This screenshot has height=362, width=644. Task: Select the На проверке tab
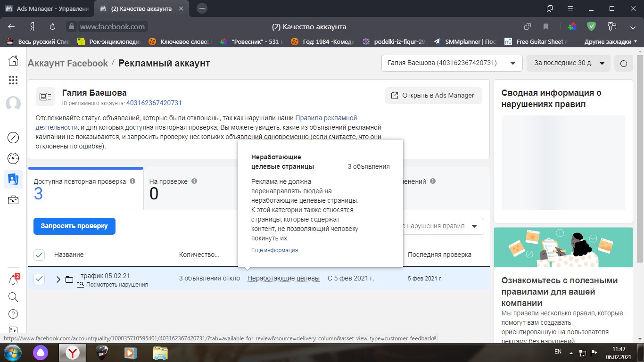click(x=191, y=189)
